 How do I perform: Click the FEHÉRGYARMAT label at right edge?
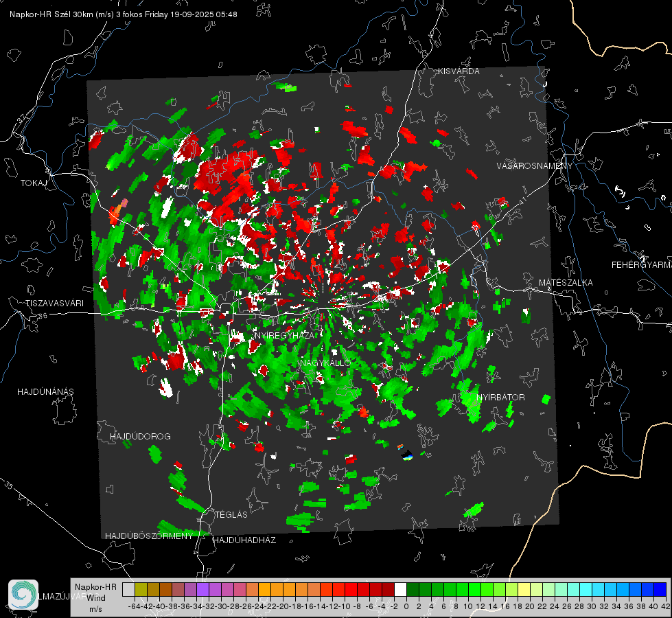[x=642, y=265]
